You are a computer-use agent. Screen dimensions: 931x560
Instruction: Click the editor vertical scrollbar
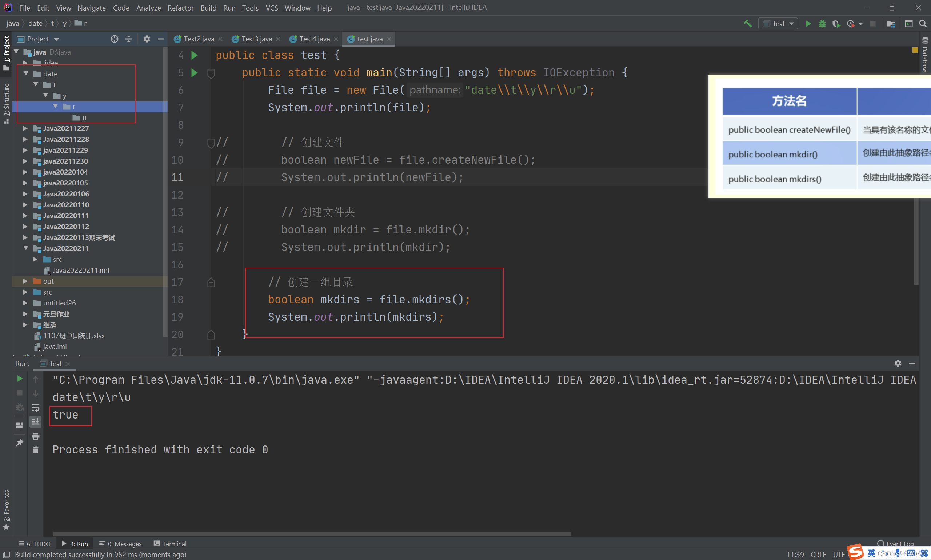coord(916,241)
